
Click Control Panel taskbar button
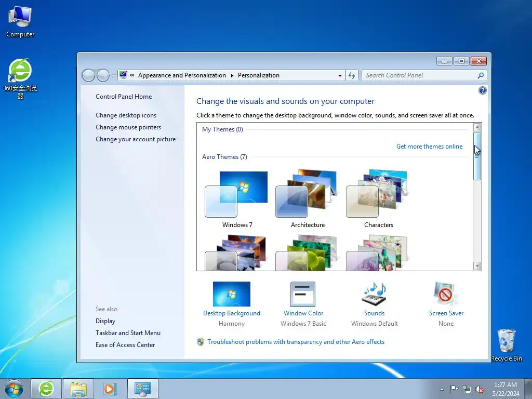(142, 389)
